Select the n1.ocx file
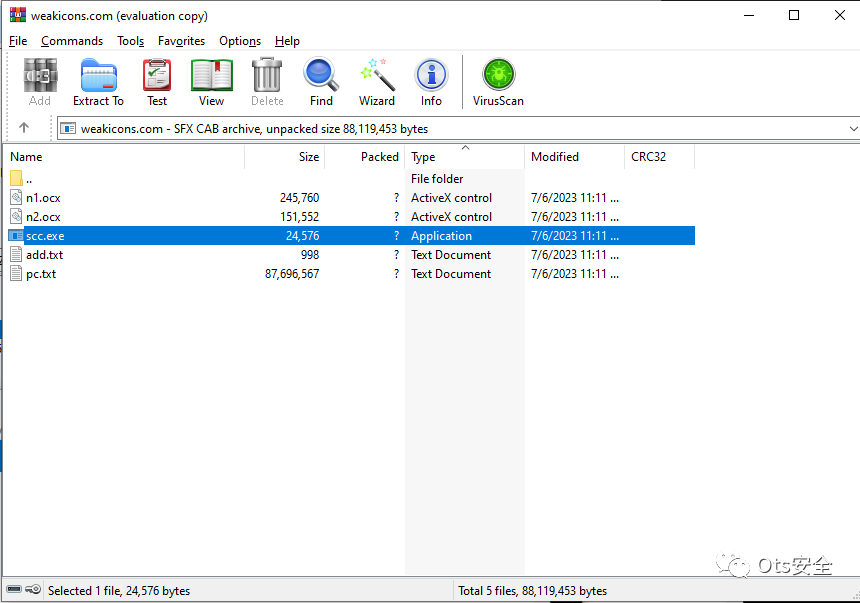The width and height of the screenshot is (860, 603). (43, 198)
